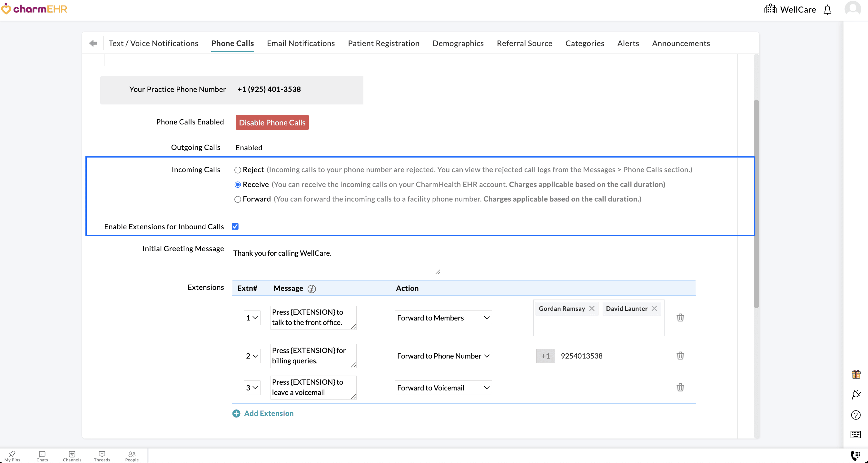
Task: Edit the leave a voicemail extension message
Action: coord(313,388)
